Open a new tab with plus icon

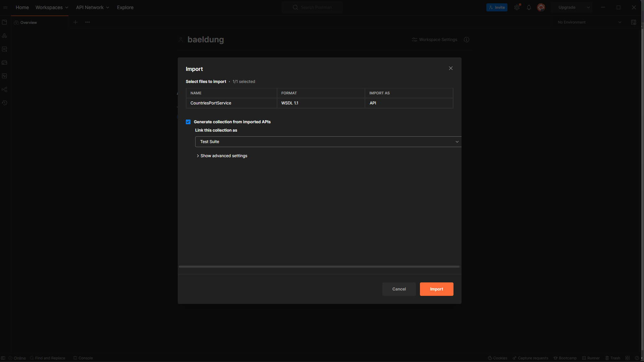pos(75,22)
